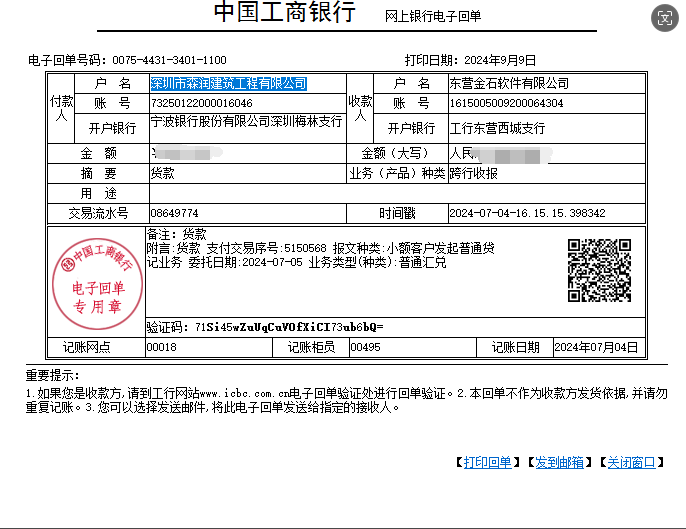Click the 交易流水号 label cell
The image size is (686, 529).
tap(98, 213)
